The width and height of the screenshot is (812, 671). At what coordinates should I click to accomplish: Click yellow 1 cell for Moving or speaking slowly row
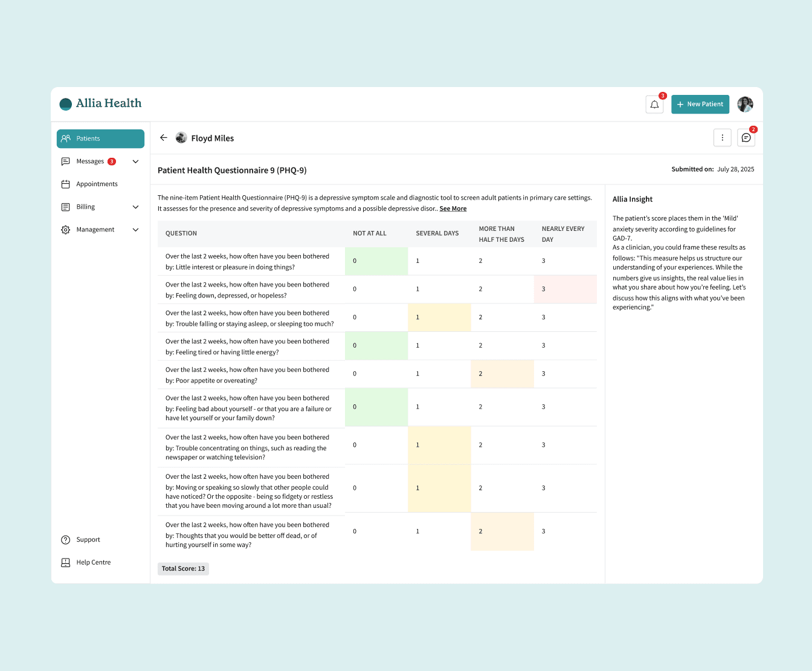(439, 488)
